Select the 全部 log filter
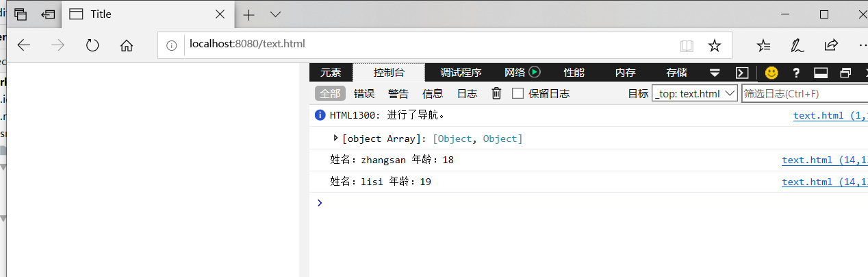The image size is (868, 277). [x=330, y=93]
